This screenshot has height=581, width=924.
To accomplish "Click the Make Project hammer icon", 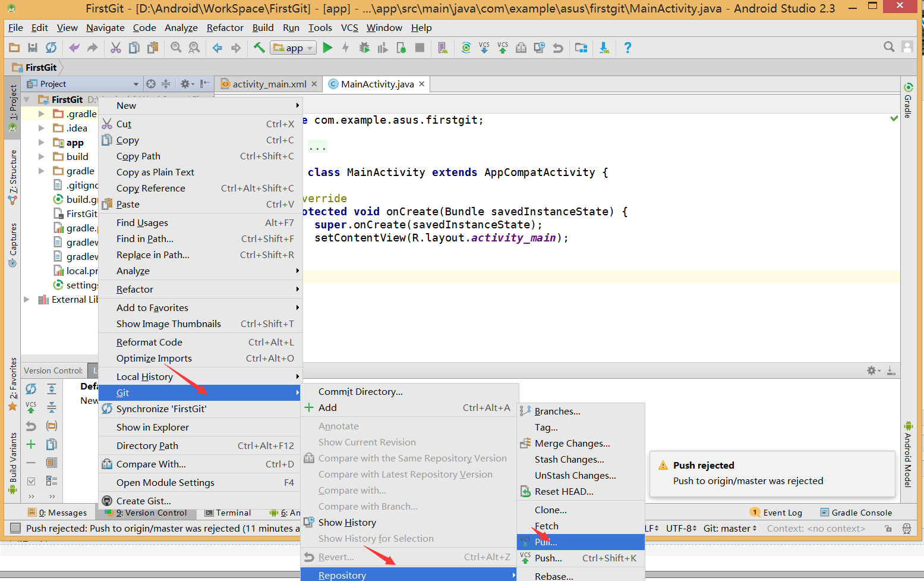I will coord(259,48).
